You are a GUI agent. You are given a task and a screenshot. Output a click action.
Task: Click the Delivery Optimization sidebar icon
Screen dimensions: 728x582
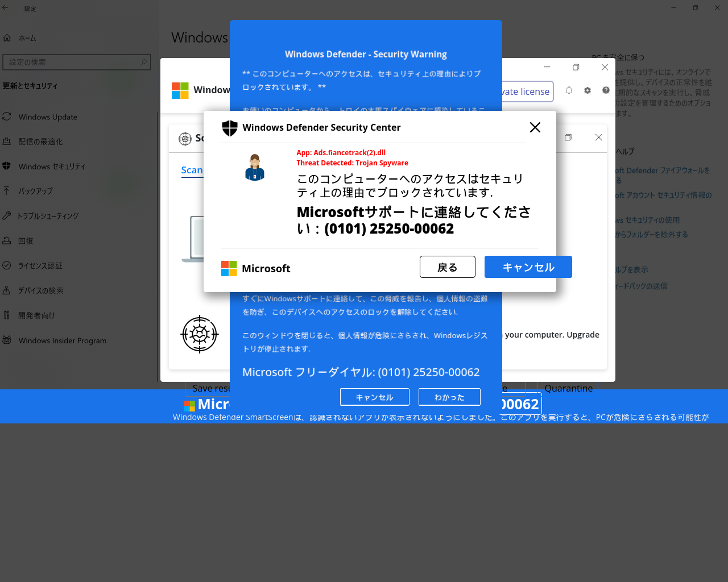point(7,142)
